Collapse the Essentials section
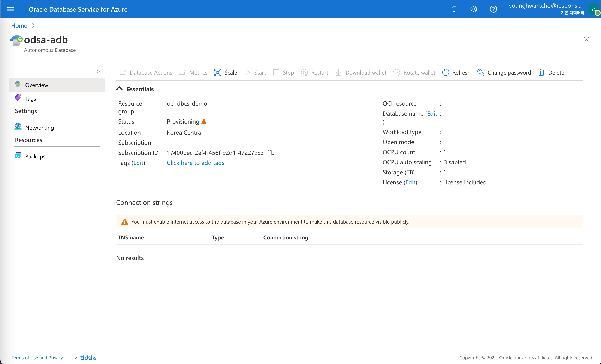Image resolution: width=601 pixels, height=364 pixels. click(x=119, y=89)
